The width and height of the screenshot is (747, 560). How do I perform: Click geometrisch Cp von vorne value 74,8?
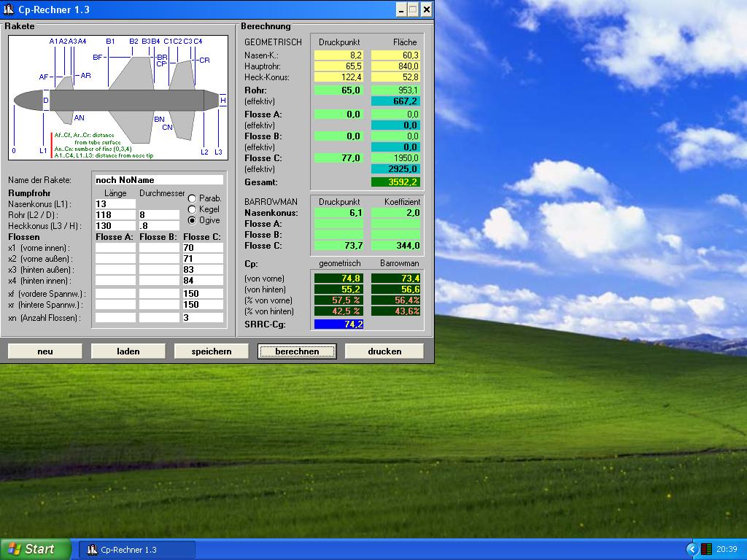tap(338, 278)
